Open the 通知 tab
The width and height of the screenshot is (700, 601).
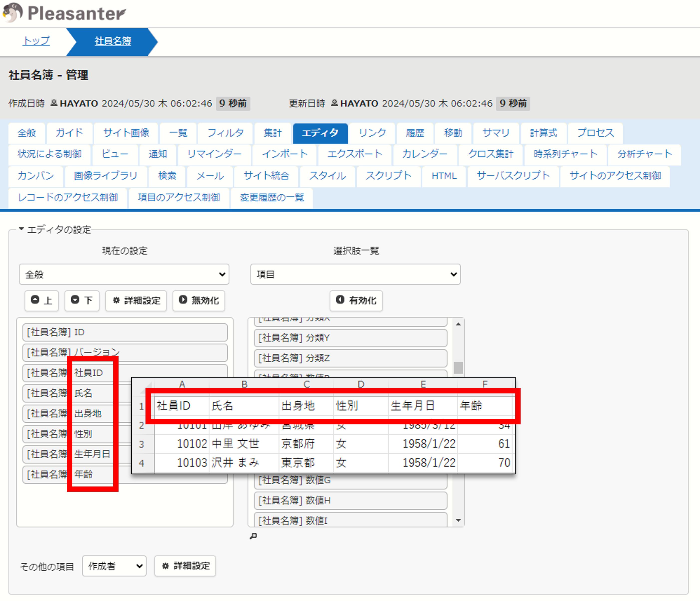[158, 154]
